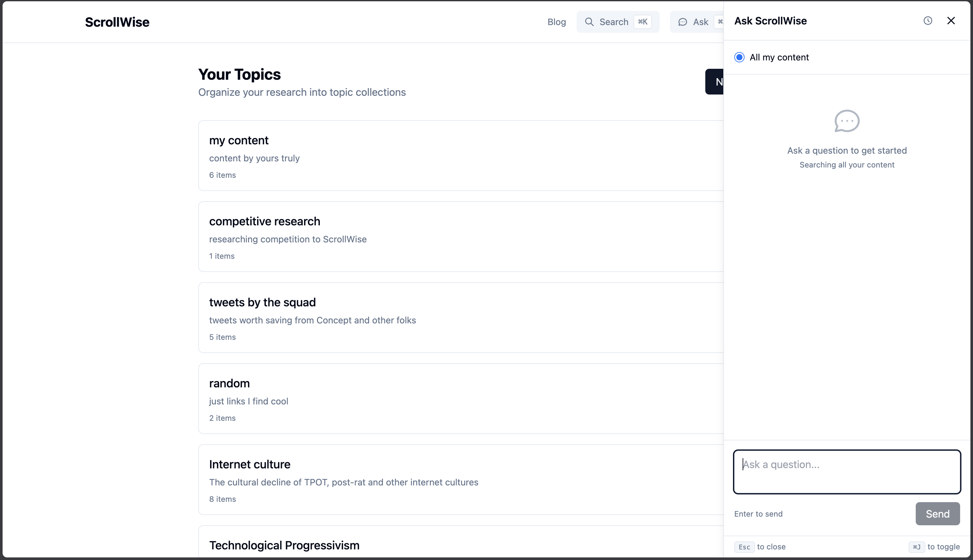Click the partially hidden New topic button
973x560 pixels.
click(715, 82)
